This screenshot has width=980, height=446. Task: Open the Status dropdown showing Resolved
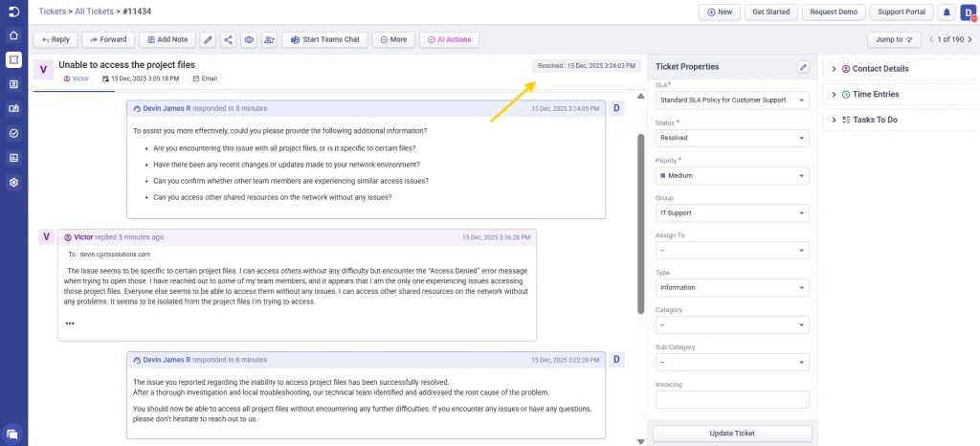(x=732, y=138)
